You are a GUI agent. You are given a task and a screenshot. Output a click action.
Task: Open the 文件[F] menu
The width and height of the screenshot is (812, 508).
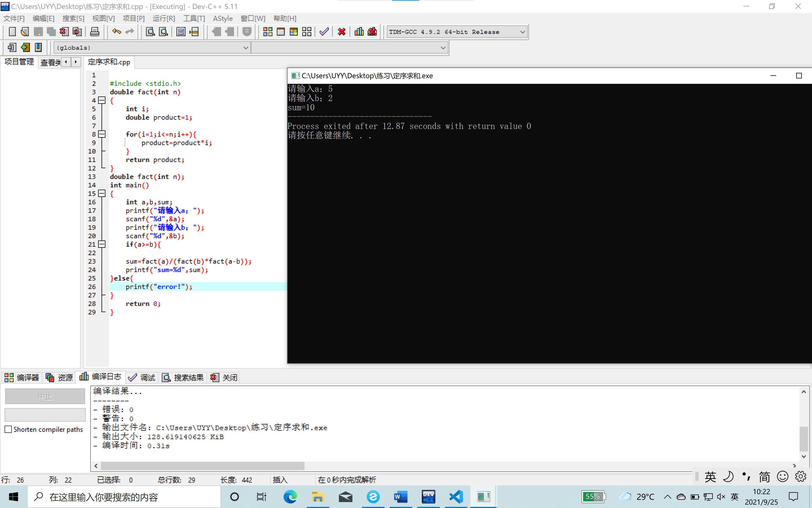[x=14, y=18]
